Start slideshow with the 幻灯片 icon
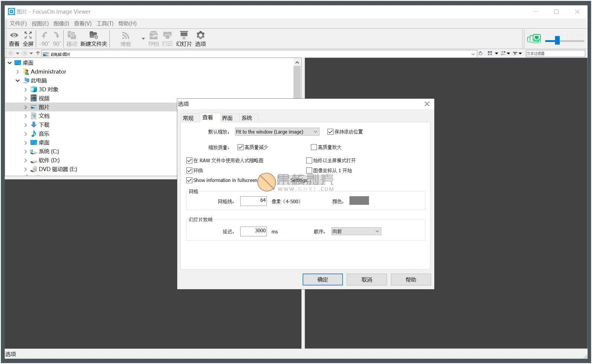 (184, 39)
